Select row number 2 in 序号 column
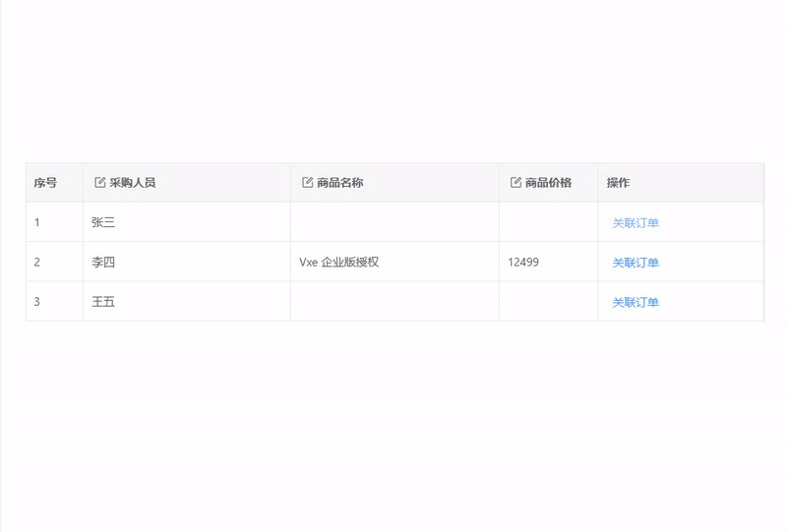Image resolution: width=787 pixels, height=532 pixels. coord(37,263)
